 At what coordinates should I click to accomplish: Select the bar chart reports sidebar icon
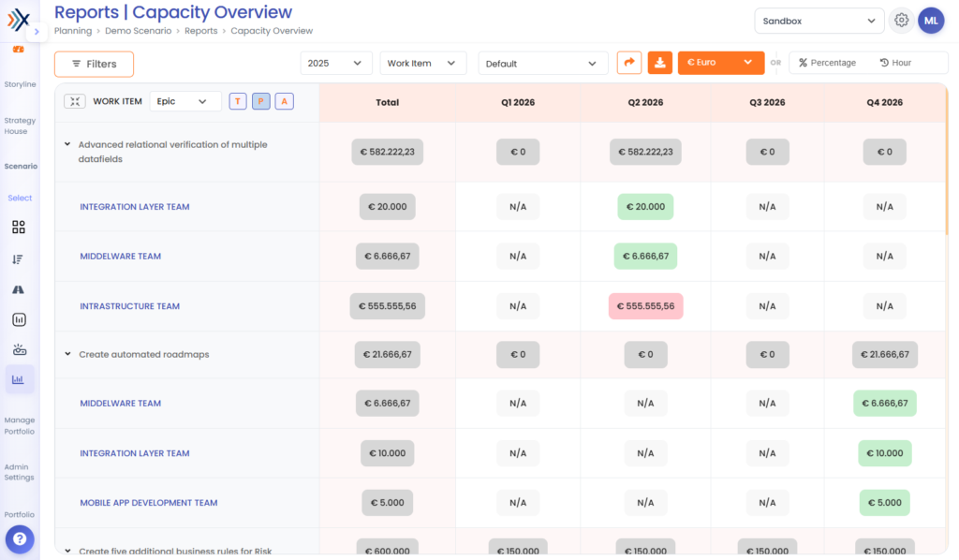(19, 379)
